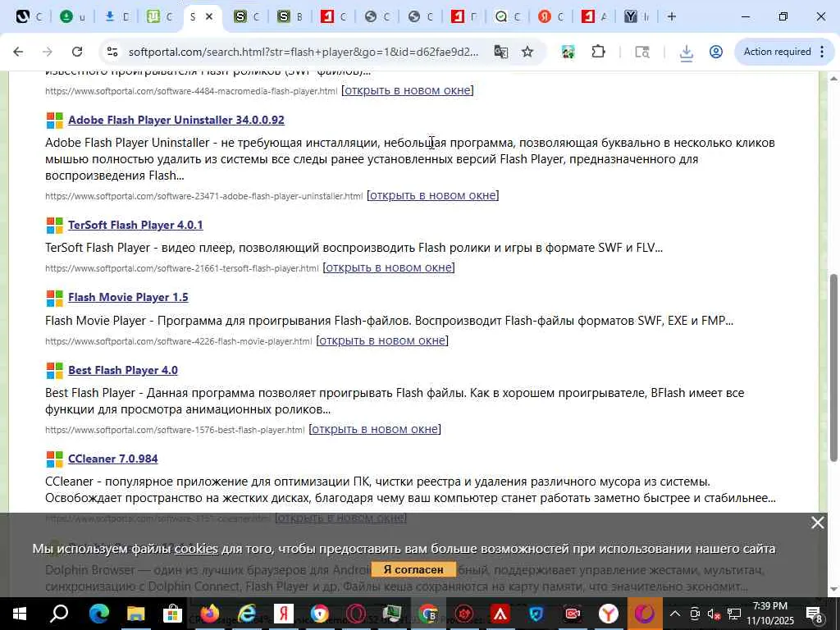The image size is (840, 630).
Task: Launch Internet Explorer from taskbar
Action: click(246, 614)
